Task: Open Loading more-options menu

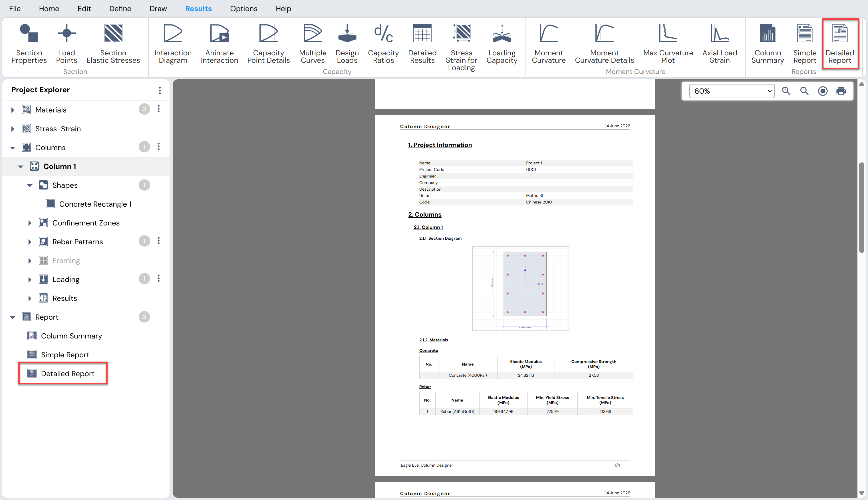Action: coord(158,279)
